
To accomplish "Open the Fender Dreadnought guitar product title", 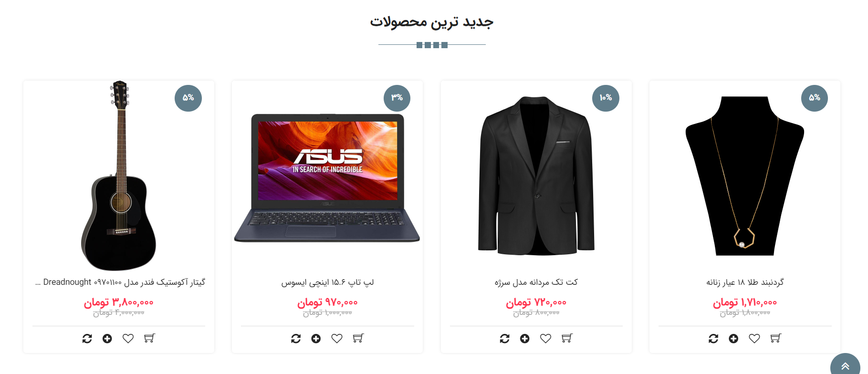I will click(120, 282).
